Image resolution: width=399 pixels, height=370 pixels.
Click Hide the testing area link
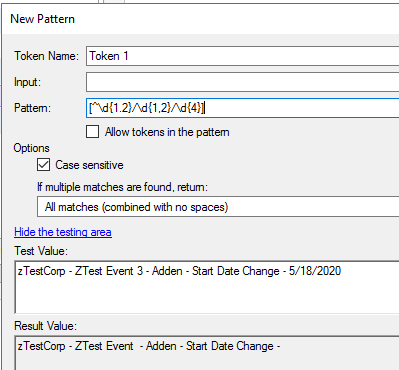coord(63,232)
